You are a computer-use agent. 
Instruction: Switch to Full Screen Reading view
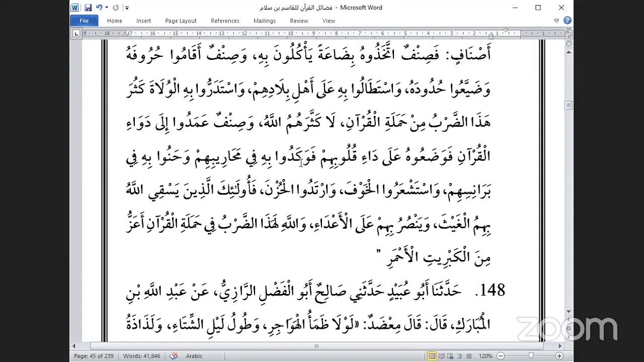point(441,356)
